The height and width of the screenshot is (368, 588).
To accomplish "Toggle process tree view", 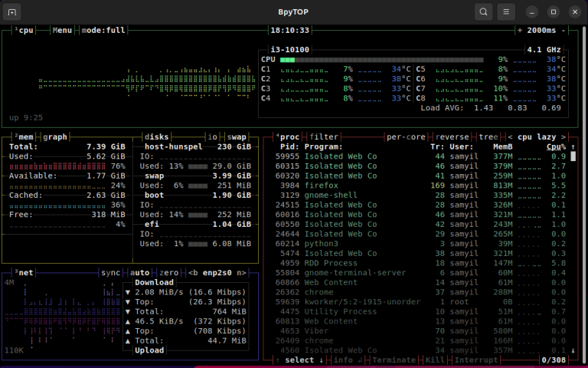I will (488, 137).
